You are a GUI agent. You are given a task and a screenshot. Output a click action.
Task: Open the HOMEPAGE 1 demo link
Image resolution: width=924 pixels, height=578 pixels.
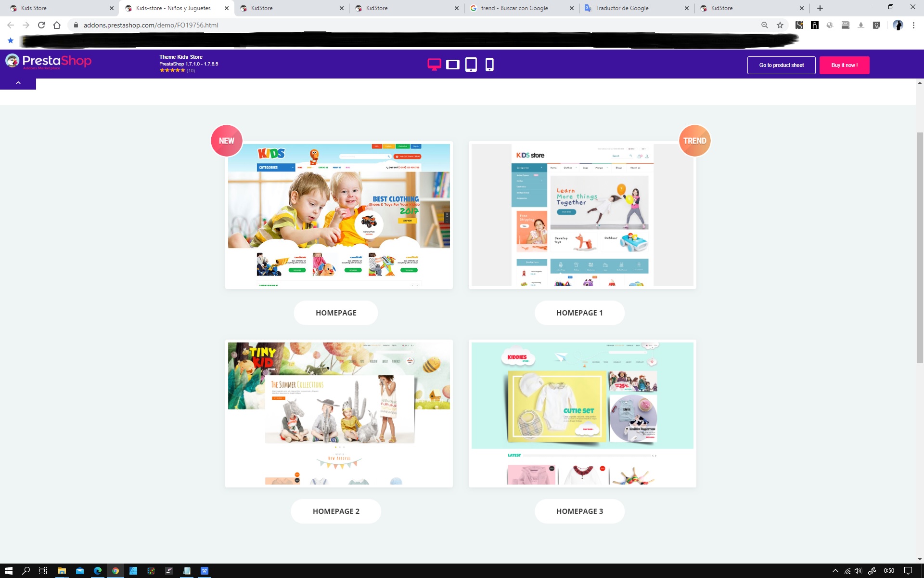579,313
